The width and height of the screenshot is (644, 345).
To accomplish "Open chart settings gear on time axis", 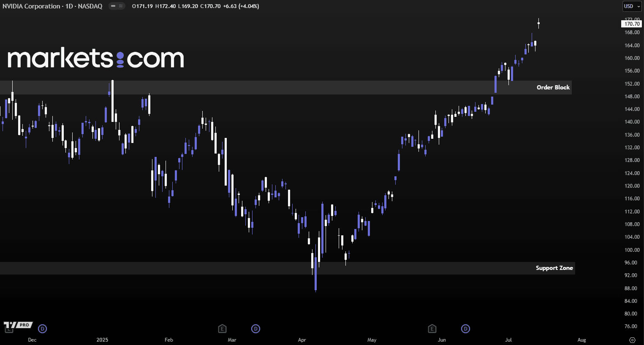I will 632,340.
